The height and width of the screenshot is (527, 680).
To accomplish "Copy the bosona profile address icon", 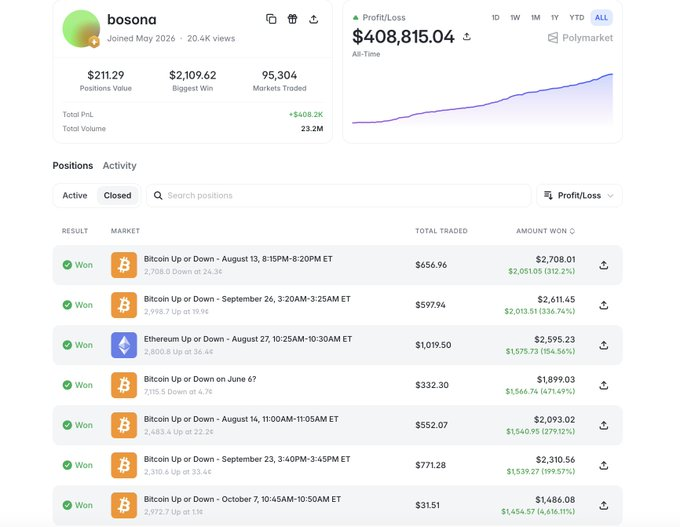I will click(271, 19).
